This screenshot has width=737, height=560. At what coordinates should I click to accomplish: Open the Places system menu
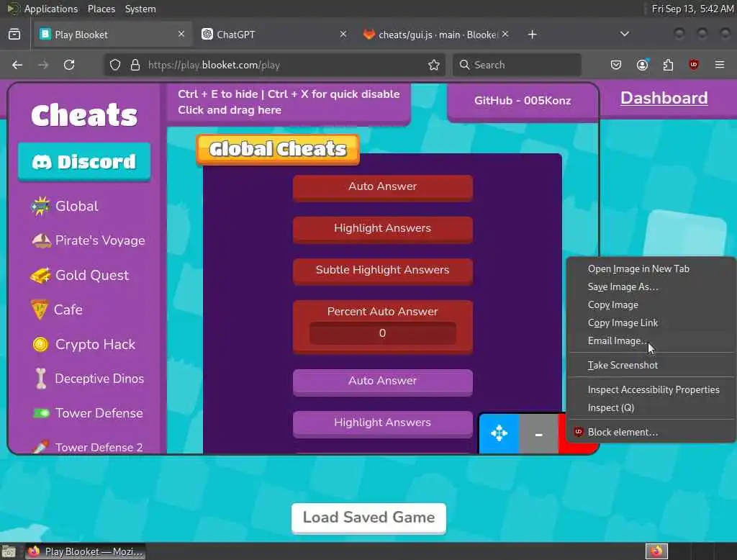(101, 9)
